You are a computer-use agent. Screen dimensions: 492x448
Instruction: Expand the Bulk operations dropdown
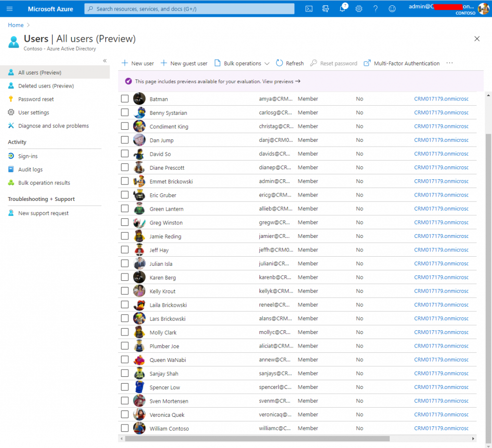242,63
